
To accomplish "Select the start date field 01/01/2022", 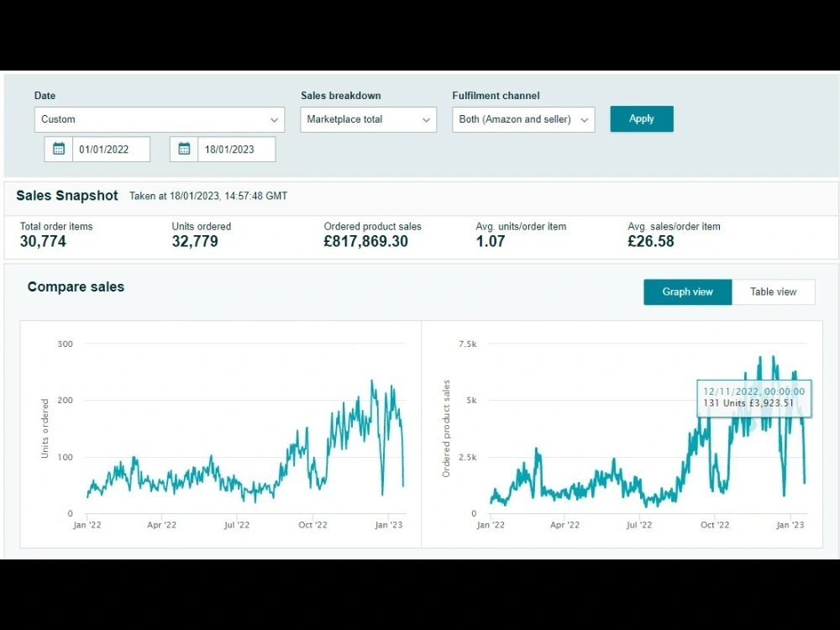I will (111, 149).
